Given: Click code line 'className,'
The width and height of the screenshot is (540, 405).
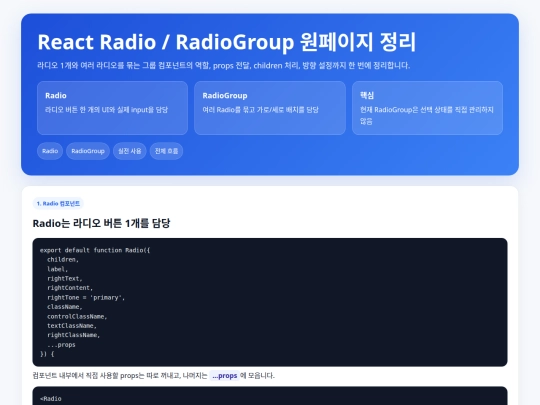Looking at the screenshot, I should point(65,307).
